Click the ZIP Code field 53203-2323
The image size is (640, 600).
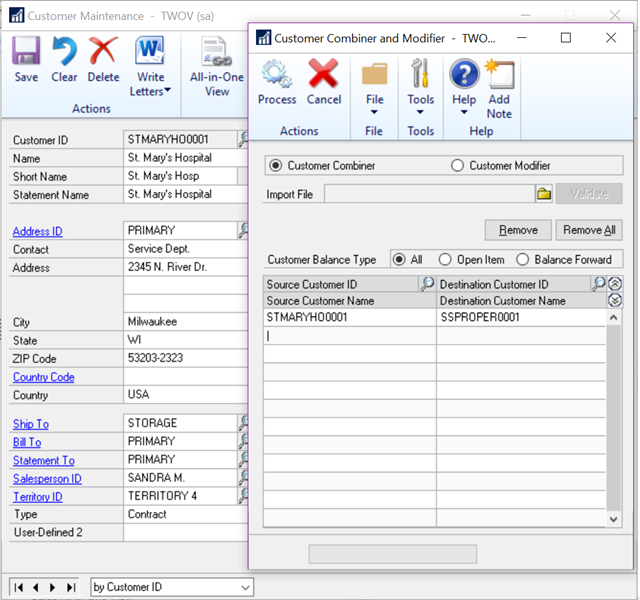coord(185,358)
